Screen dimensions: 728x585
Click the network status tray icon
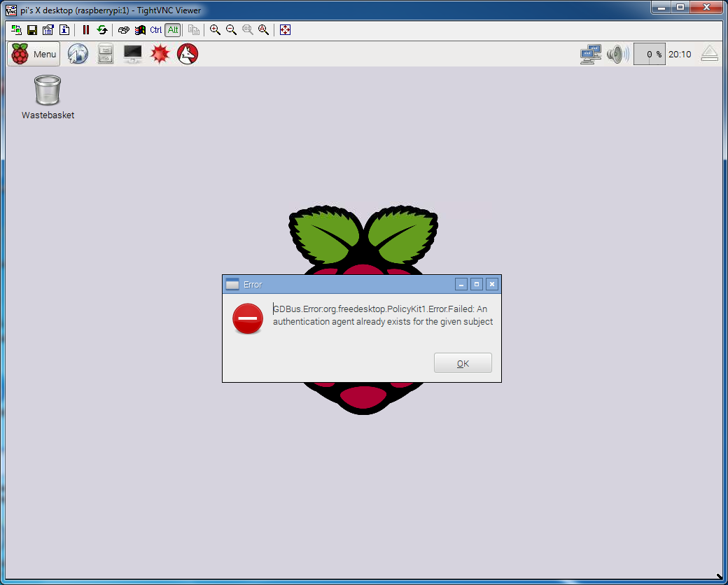(591, 55)
